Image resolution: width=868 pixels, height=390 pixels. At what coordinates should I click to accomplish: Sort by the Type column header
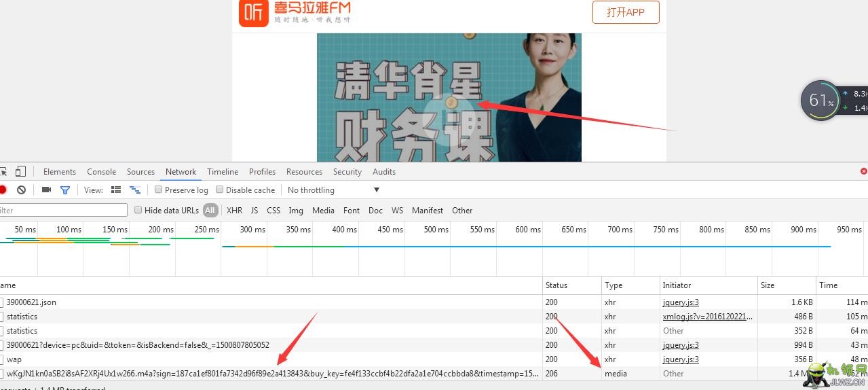(x=631, y=285)
